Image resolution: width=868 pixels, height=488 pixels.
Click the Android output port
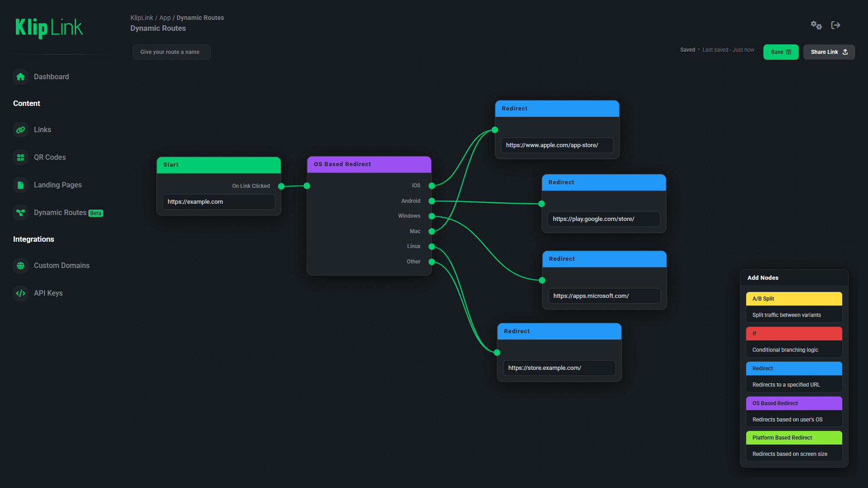click(432, 201)
